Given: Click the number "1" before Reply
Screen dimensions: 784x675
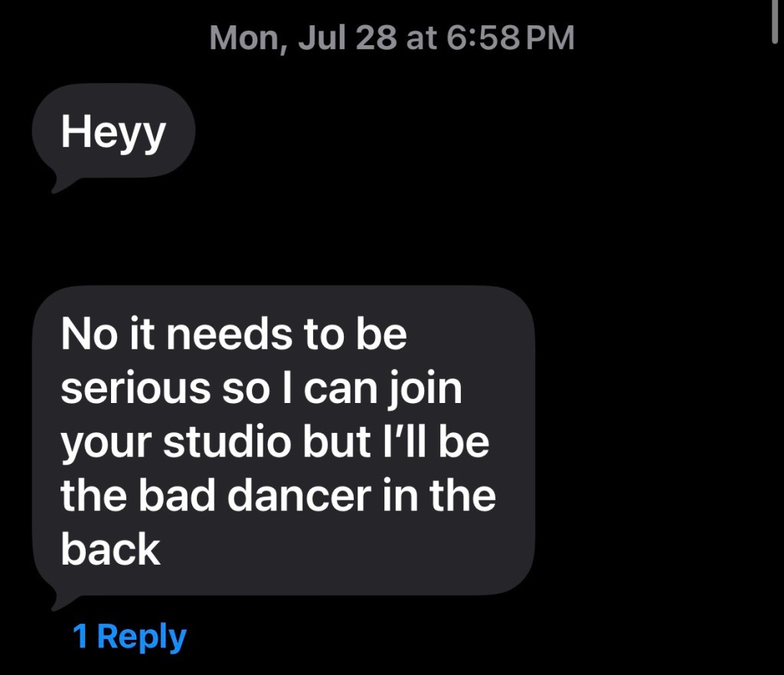Looking at the screenshot, I should pos(80,637).
